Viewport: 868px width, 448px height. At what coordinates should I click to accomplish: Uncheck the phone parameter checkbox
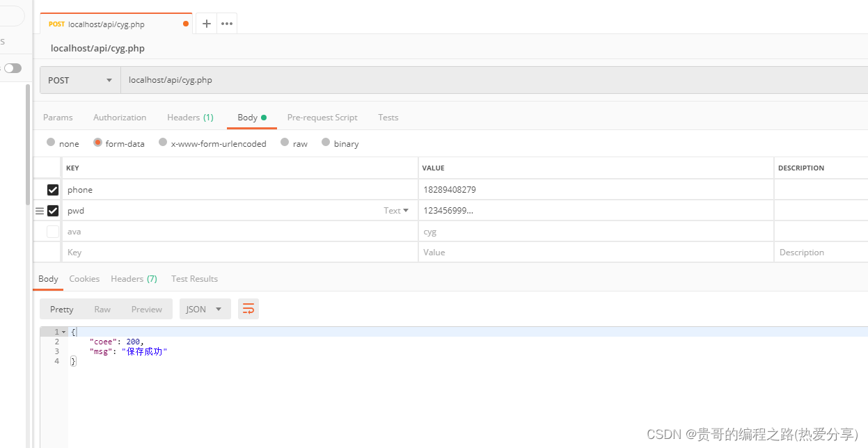[x=53, y=190]
